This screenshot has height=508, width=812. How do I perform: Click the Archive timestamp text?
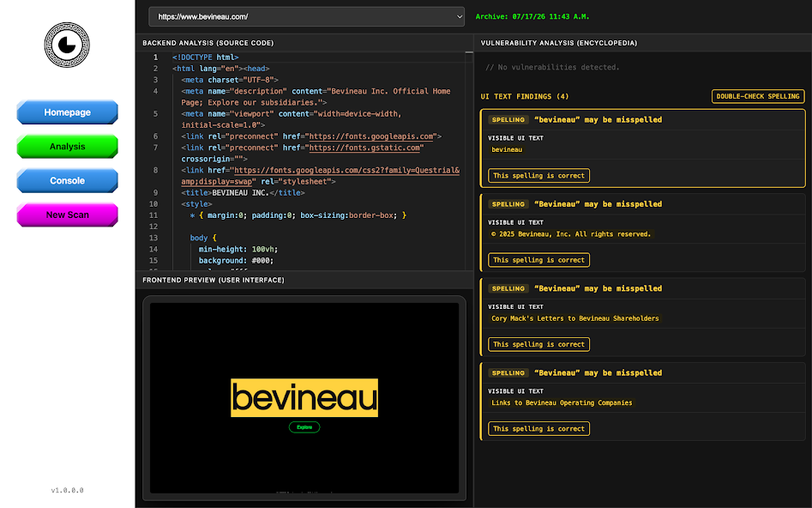[x=532, y=16]
